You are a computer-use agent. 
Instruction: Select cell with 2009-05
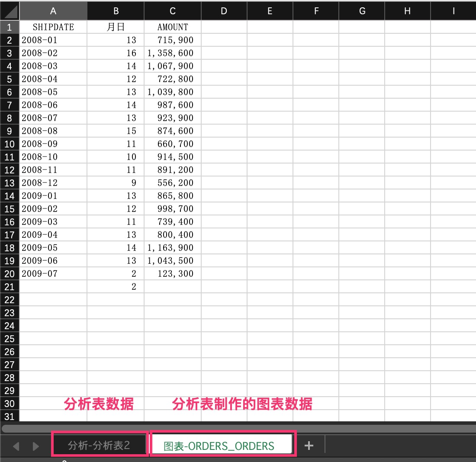tap(53, 248)
